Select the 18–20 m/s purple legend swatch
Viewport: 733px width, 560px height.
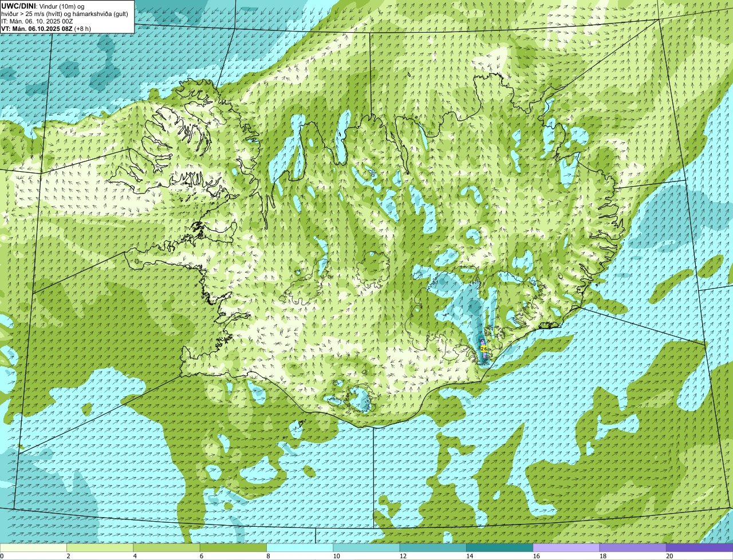[x=633, y=547]
